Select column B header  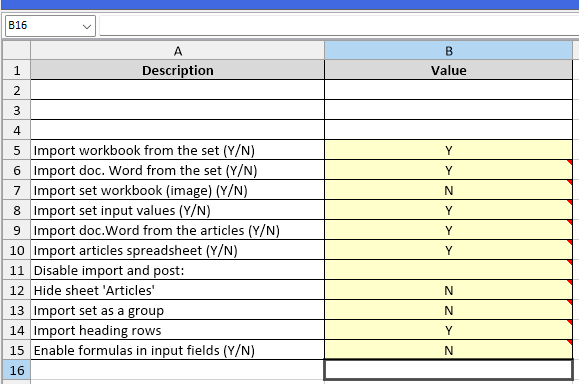[448, 51]
